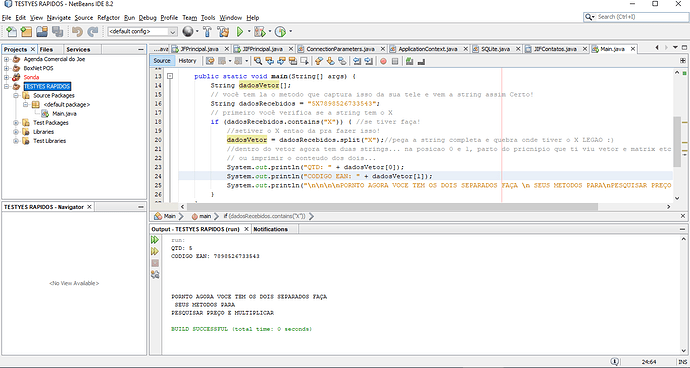Run project with green play icon
Screen dimensions: 690x368
tap(240, 32)
